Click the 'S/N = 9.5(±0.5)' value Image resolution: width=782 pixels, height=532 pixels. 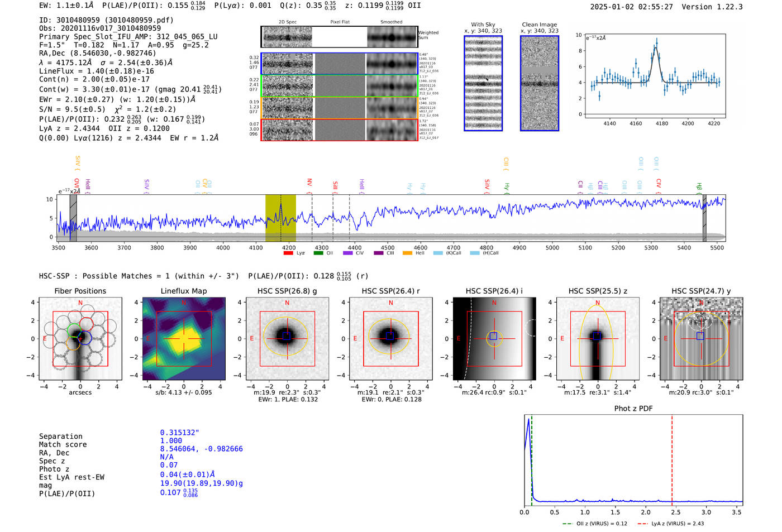72,109
